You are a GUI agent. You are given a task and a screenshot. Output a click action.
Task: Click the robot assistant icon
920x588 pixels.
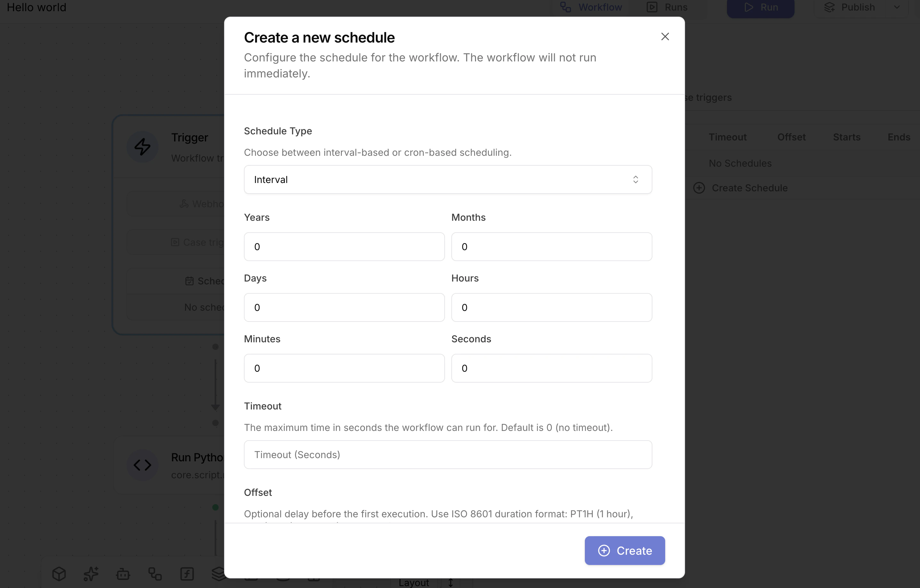(x=123, y=574)
